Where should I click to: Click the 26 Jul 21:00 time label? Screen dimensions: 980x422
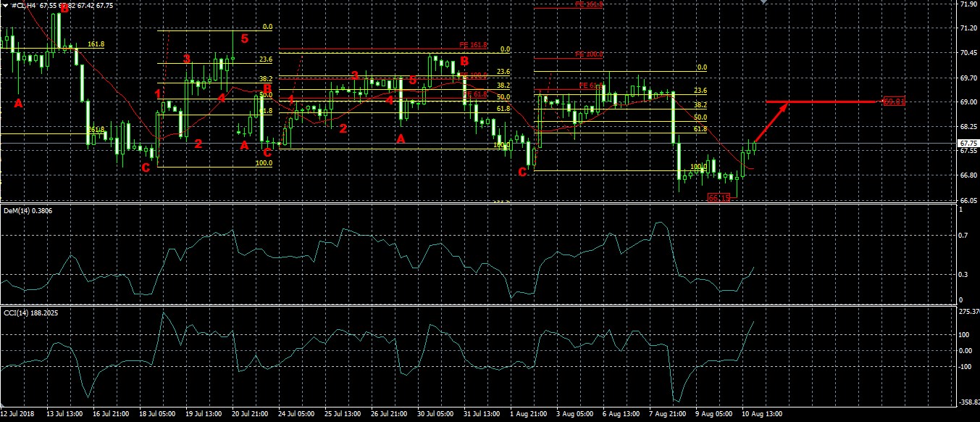[x=389, y=415]
